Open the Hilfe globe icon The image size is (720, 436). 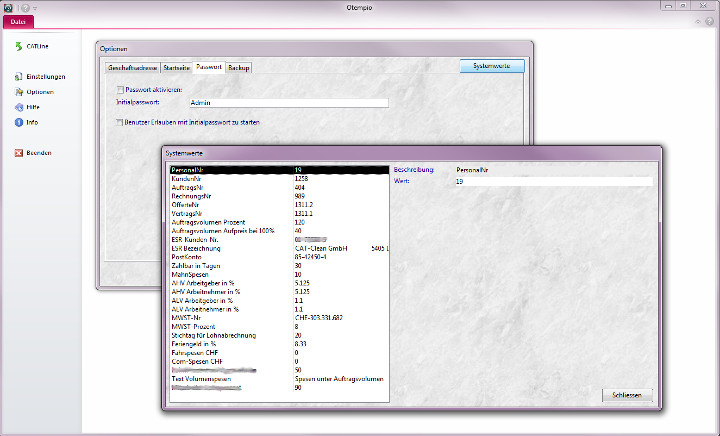click(x=18, y=107)
